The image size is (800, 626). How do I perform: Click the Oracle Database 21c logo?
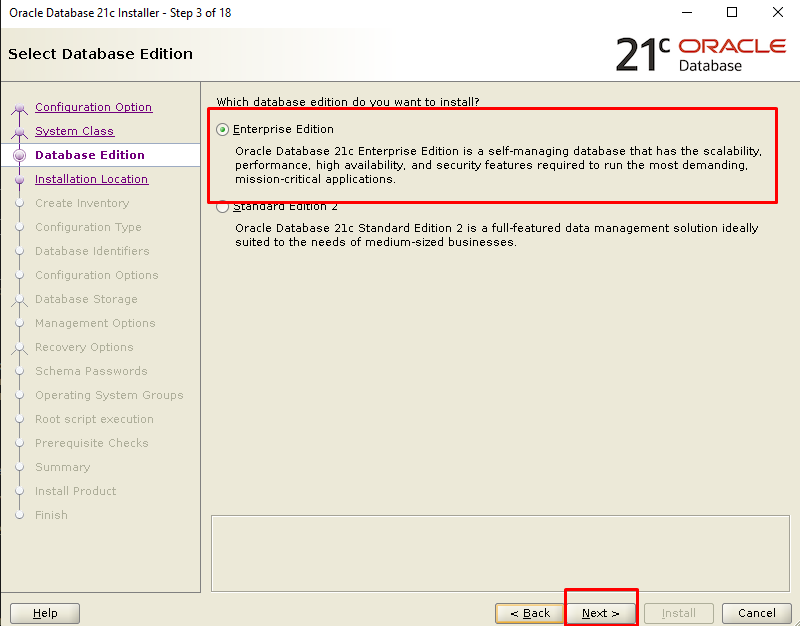point(701,54)
